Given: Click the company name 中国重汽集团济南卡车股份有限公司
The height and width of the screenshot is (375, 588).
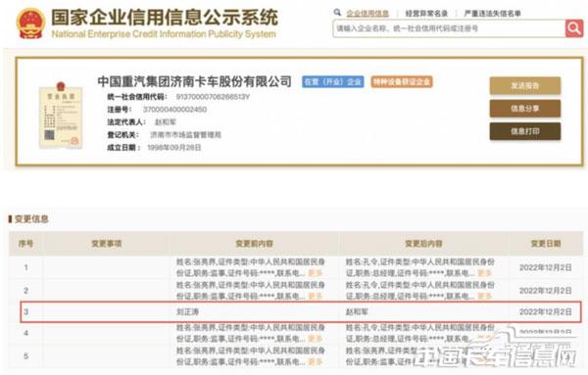Looking at the screenshot, I should point(194,81).
